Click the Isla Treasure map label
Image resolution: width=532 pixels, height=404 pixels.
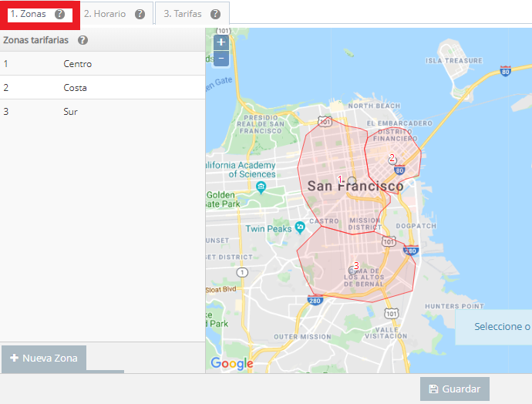tap(454, 61)
